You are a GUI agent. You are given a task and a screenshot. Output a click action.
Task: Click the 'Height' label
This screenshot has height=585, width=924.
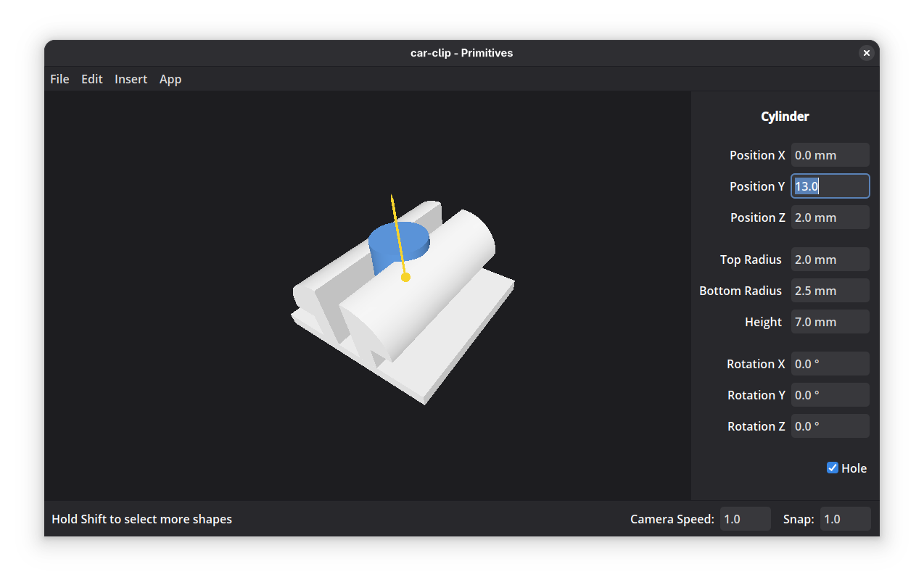(x=763, y=322)
